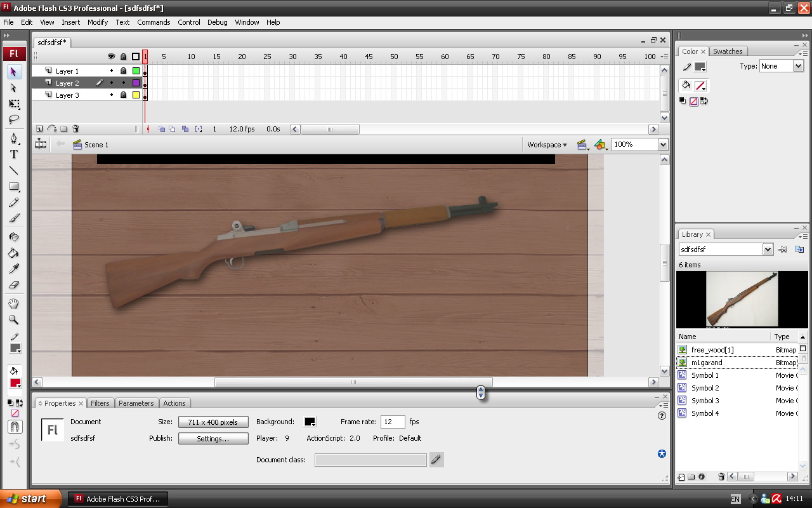Choose the Text tool
Image resolution: width=812 pixels, height=508 pixels.
point(14,154)
